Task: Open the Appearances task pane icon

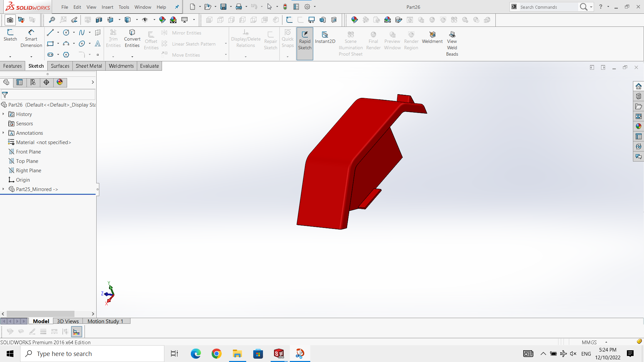Action: click(x=638, y=126)
